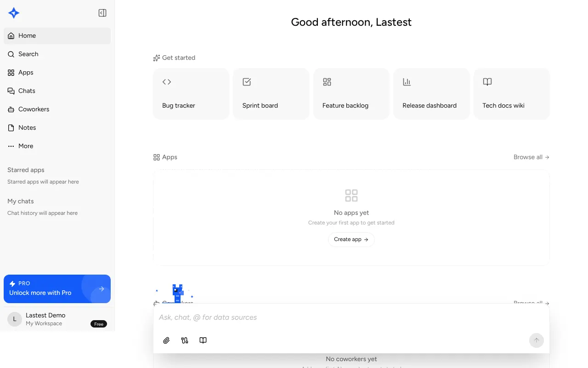
Task: Click the send arrow button
Action: (x=537, y=340)
